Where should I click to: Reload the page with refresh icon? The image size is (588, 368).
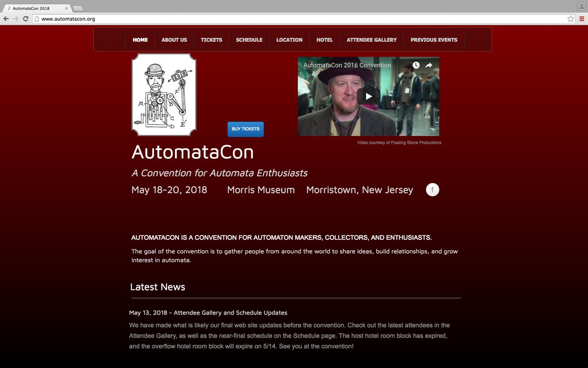tap(25, 19)
